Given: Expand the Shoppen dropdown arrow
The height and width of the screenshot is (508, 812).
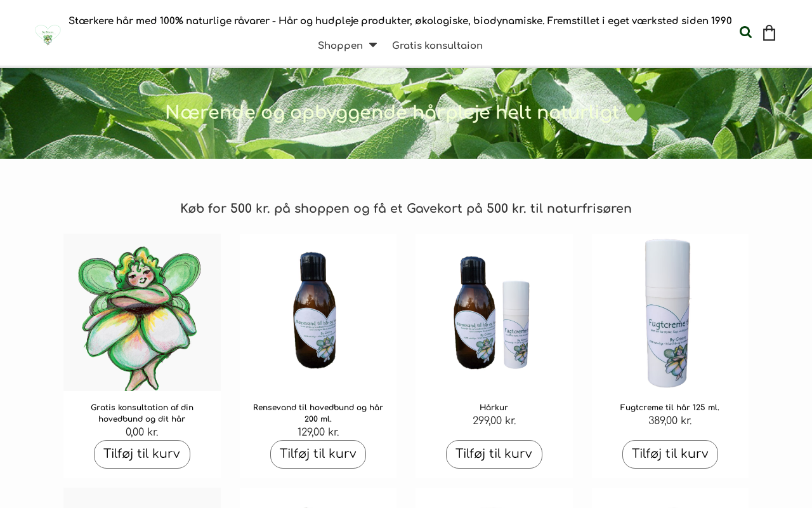Looking at the screenshot, I should point(373,45).
